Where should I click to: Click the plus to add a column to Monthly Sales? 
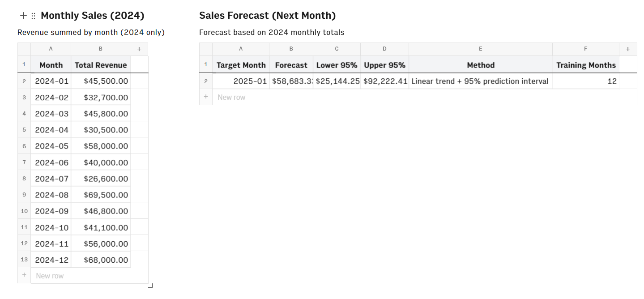(139, 49)
